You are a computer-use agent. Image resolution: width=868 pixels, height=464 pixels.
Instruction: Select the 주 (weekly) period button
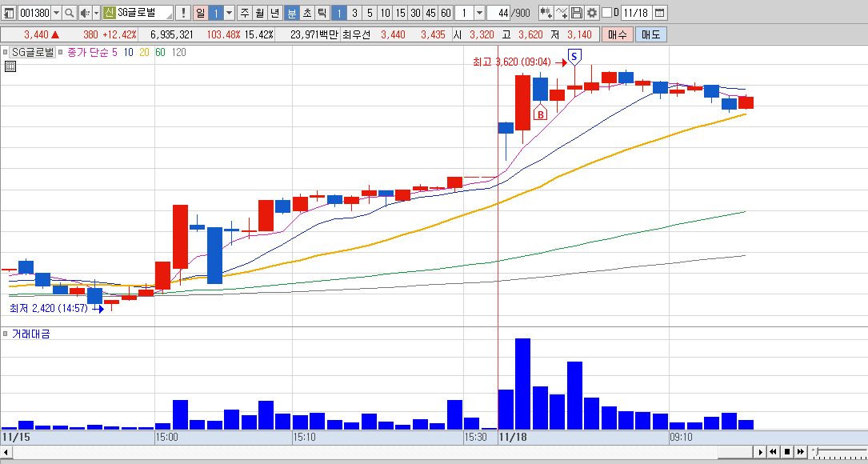tap(244, 13)
